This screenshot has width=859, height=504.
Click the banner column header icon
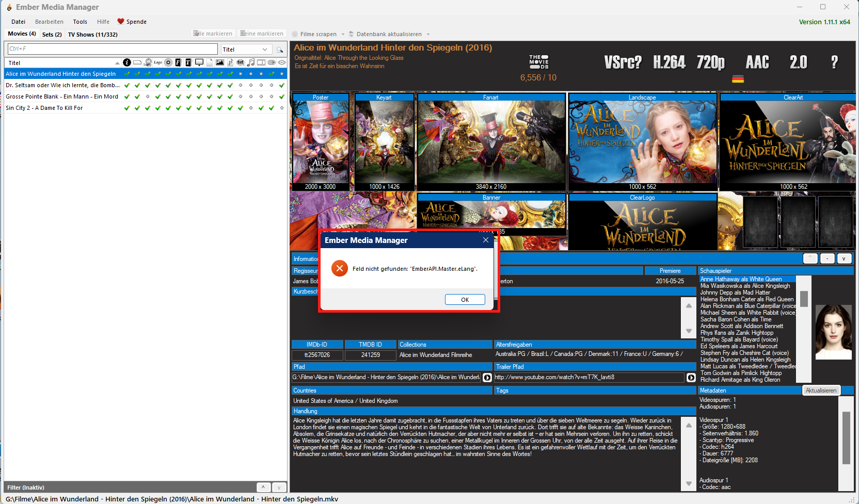137,62
